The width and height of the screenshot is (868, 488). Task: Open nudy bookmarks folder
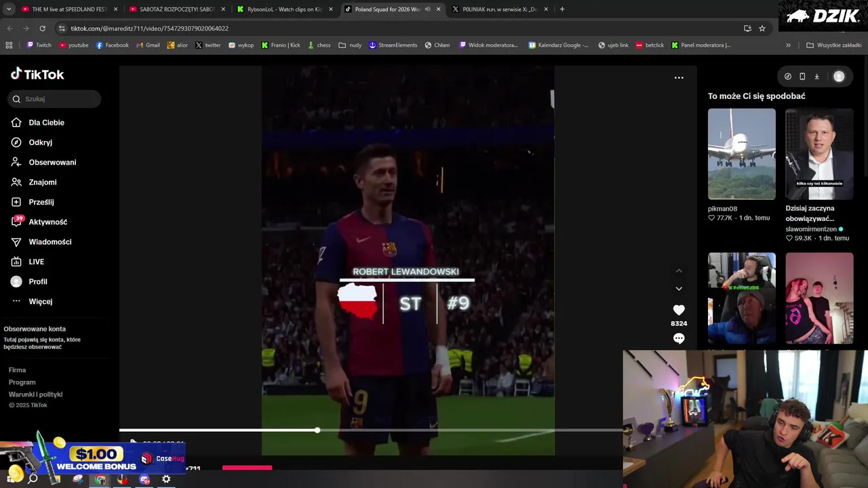click(x=351, y=45)
